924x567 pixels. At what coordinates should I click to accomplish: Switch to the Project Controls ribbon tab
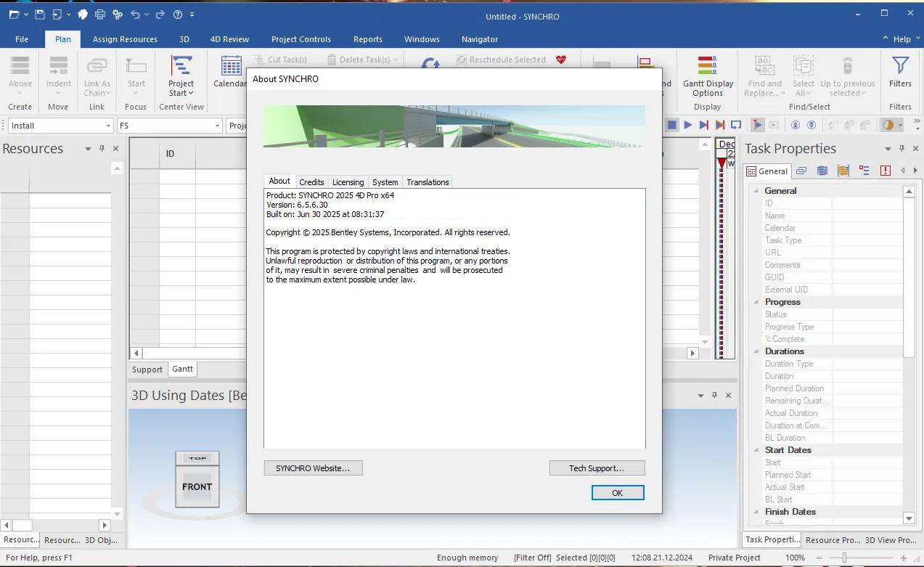pyautogui.click(x=300, y=39)
